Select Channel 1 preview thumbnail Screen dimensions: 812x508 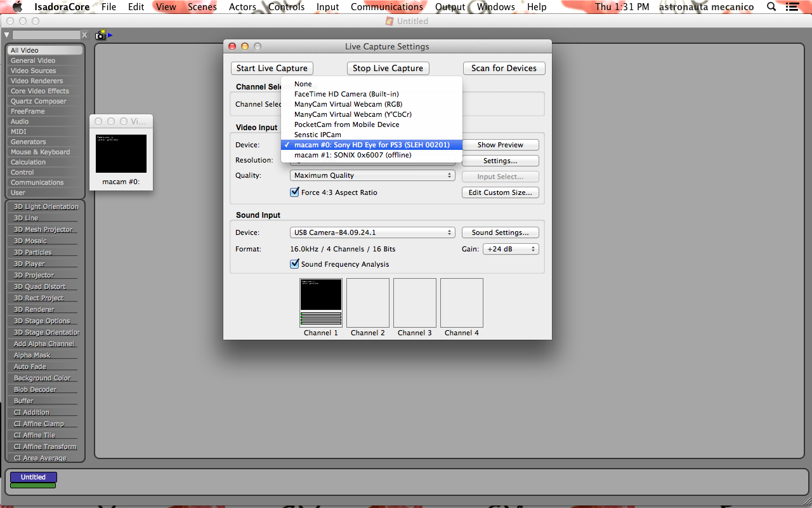click(x=321, y=303)
